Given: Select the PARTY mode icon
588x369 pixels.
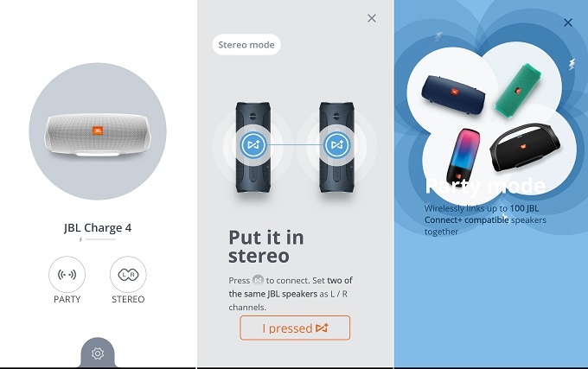Looking at the screenshot, I should 67,274.
